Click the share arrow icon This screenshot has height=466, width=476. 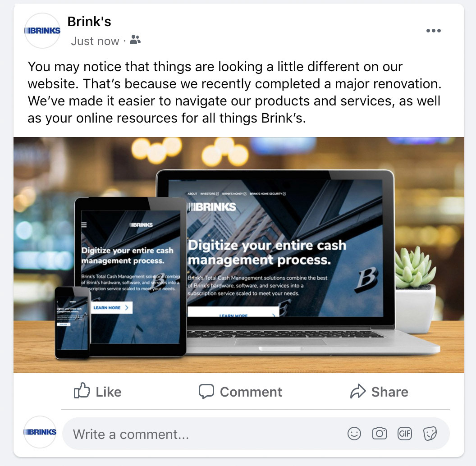(x=357, y=391)
